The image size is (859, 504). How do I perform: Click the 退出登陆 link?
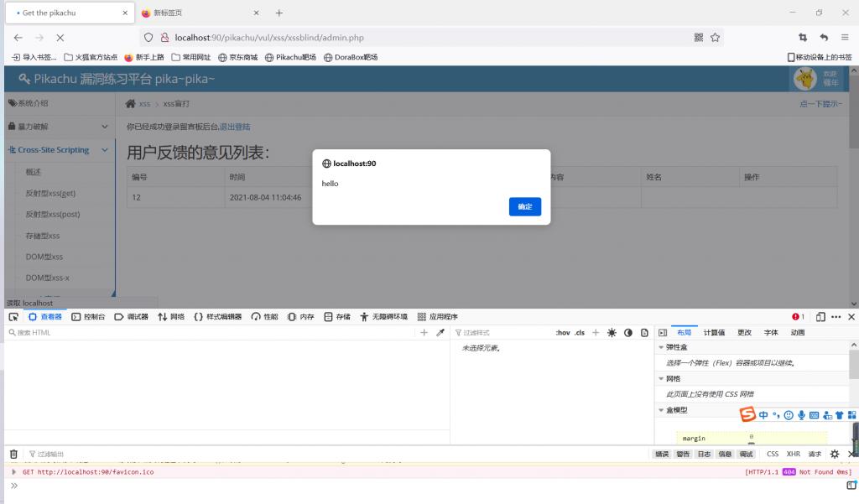(x=235, y=127)
